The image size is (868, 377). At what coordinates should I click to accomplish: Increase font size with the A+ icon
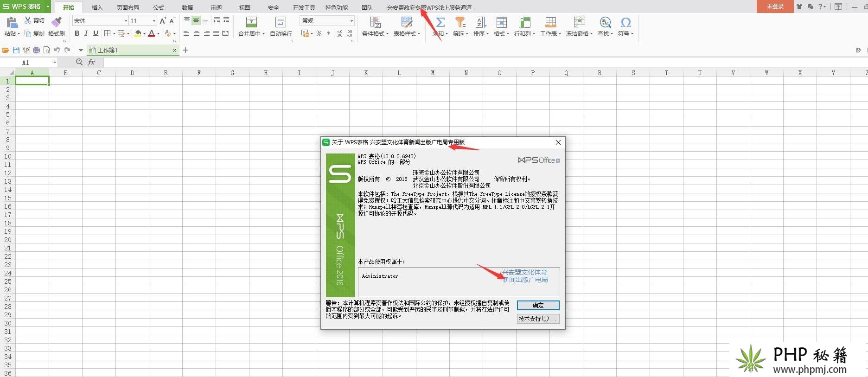163,21
